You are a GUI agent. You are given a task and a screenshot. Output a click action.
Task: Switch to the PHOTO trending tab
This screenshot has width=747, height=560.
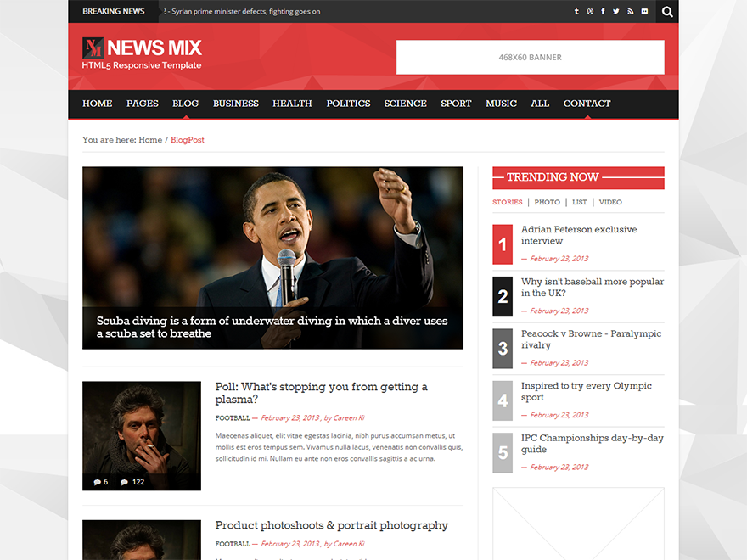547,202
